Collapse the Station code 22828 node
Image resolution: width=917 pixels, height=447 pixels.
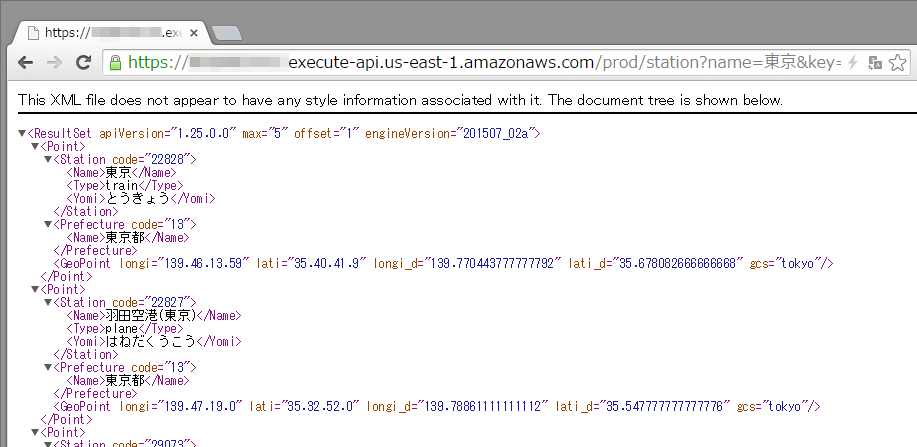coord(48,159)
